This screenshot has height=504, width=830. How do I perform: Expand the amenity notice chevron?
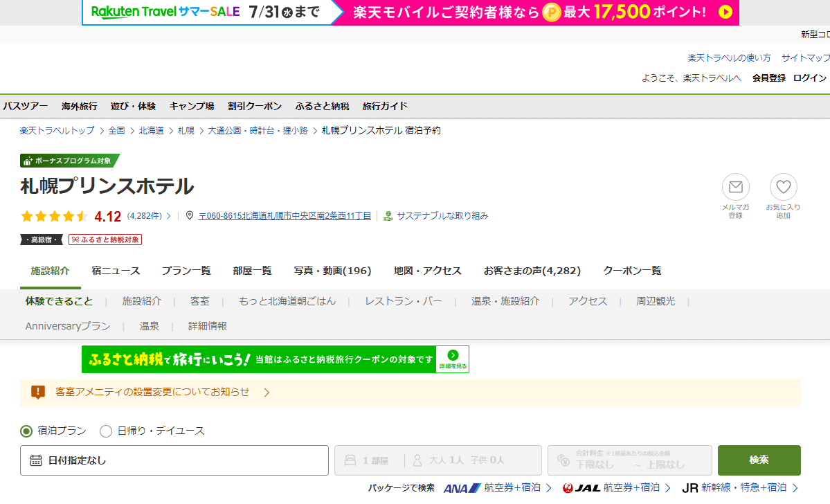pyautogui.click(x=267, y=393)
